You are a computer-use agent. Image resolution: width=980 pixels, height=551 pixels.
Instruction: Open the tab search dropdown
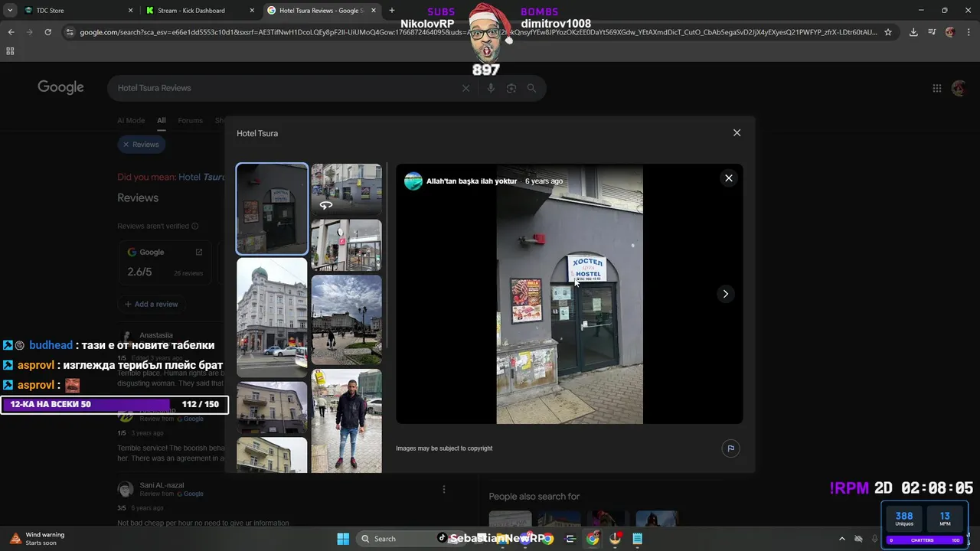[10, 11]
